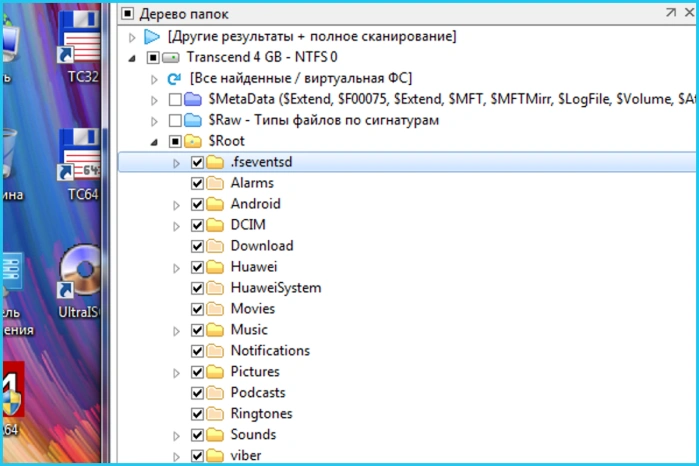Expand the $MetaData node
The width and height of the screenshot is (699, 466).
(154, 100)
